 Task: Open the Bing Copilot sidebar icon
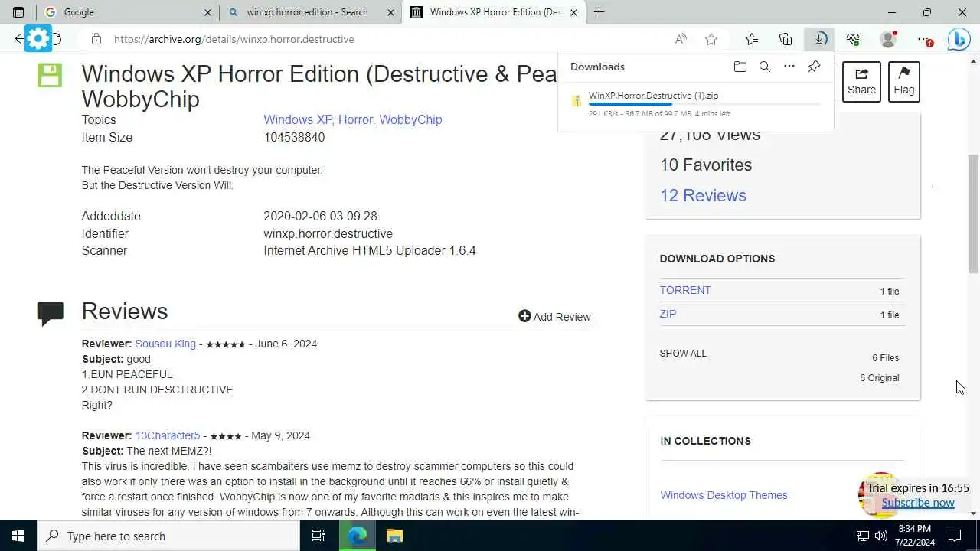point(959,39)
